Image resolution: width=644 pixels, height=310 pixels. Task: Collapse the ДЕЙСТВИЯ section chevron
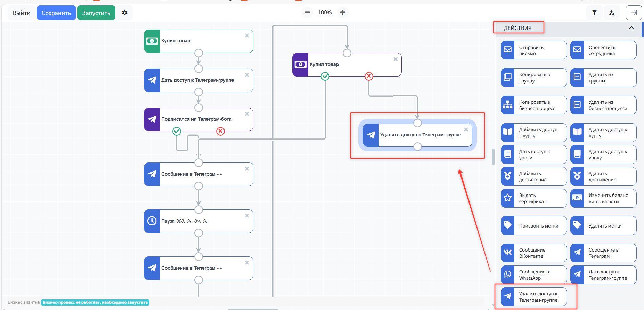tap(631, 28)
